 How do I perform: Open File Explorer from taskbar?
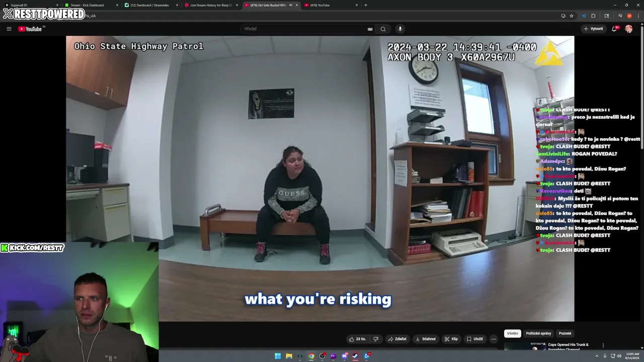(x=289, y=356)
